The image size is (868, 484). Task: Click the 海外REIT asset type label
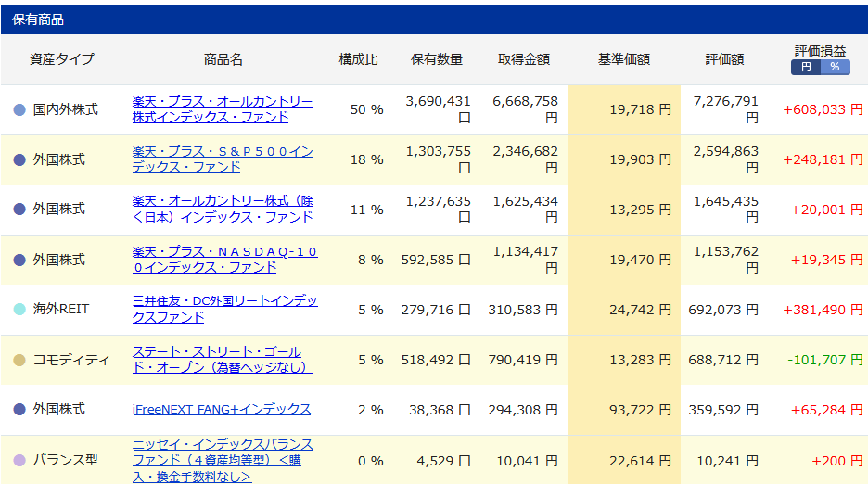[x=61, y=309]
